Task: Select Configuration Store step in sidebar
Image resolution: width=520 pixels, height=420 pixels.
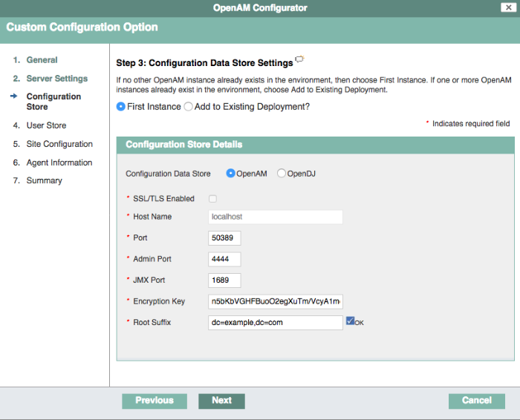Action: coord(53,102)
